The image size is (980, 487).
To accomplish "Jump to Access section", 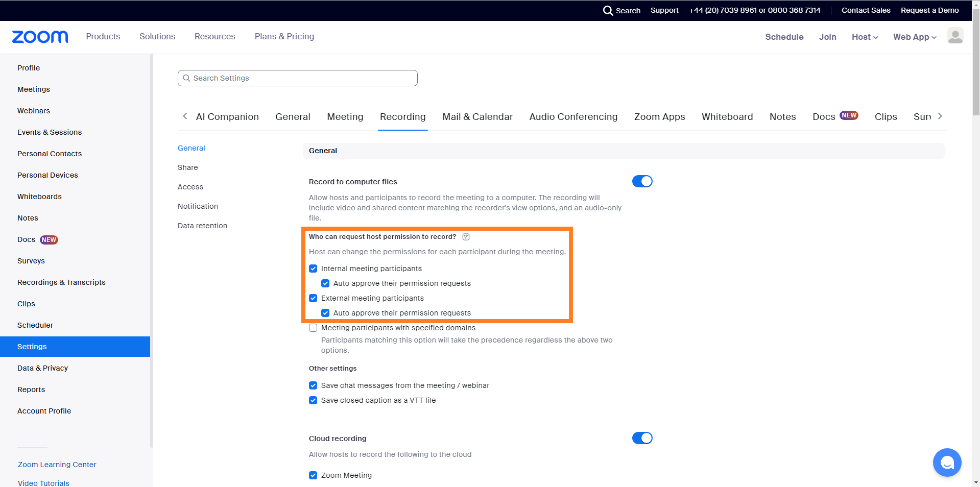I will click(x=190, y=187).
